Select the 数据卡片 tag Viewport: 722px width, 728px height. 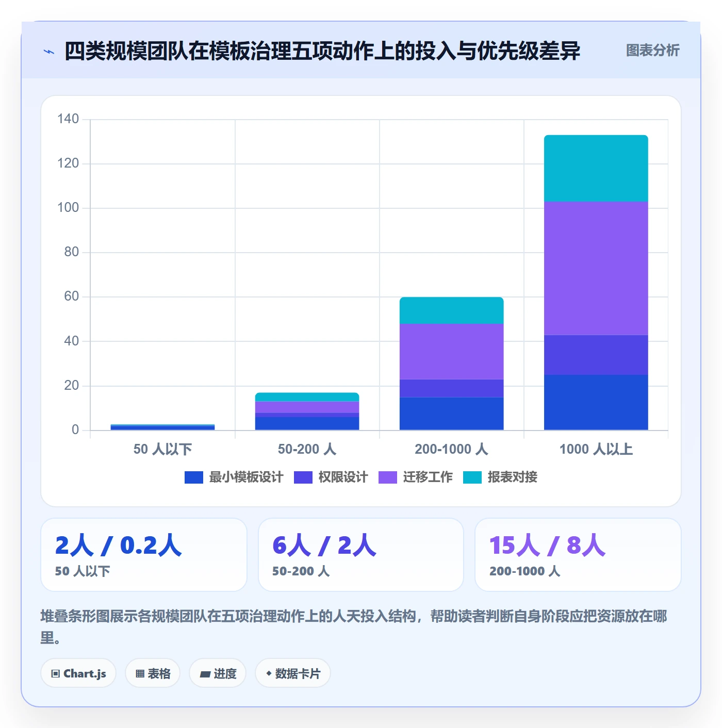coord(293,673)
